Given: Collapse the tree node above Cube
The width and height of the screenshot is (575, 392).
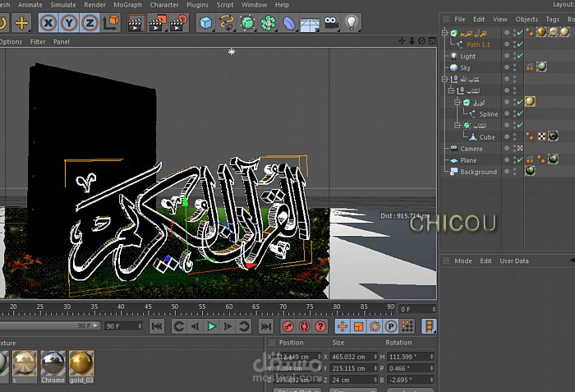Looking at the screenshot, I should [457, 126].
